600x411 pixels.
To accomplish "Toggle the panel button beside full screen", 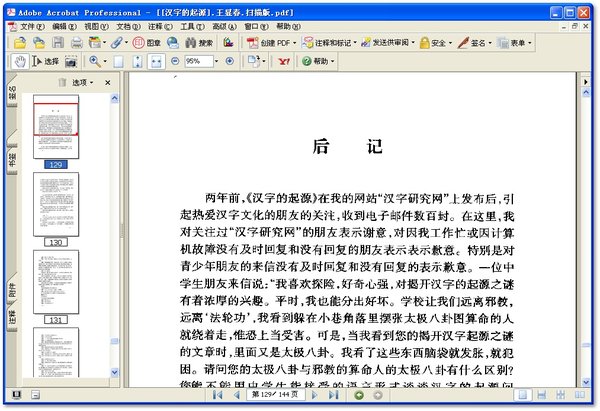I will coord(35,395).
